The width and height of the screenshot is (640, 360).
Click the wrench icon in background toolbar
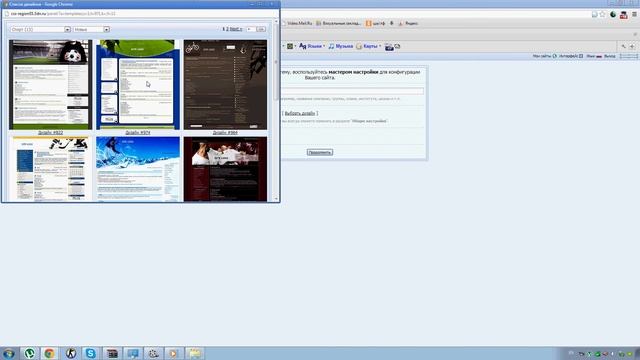coord(623,47)
